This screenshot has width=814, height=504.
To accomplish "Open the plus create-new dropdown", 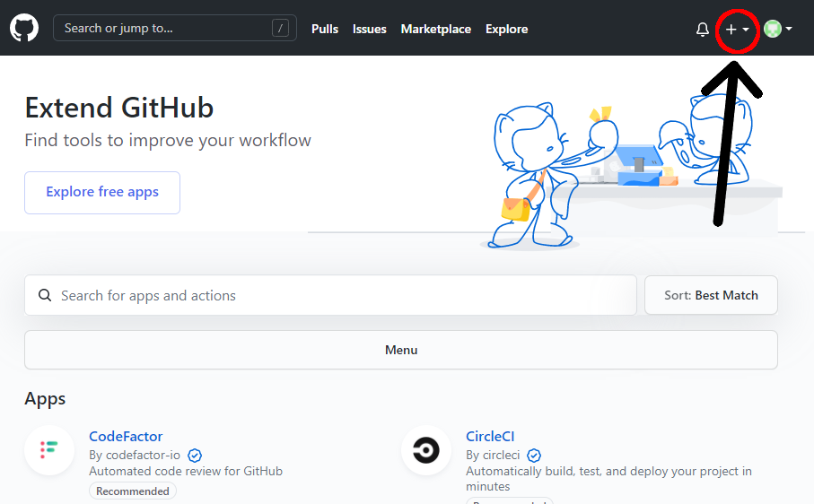I will pos(737,30).
